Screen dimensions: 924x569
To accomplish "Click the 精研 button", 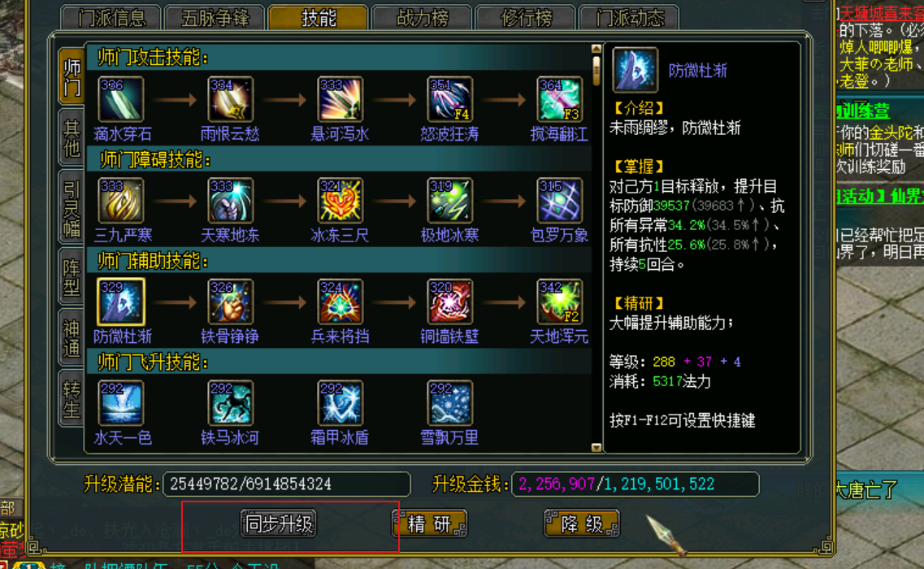I will coord(430,523).
